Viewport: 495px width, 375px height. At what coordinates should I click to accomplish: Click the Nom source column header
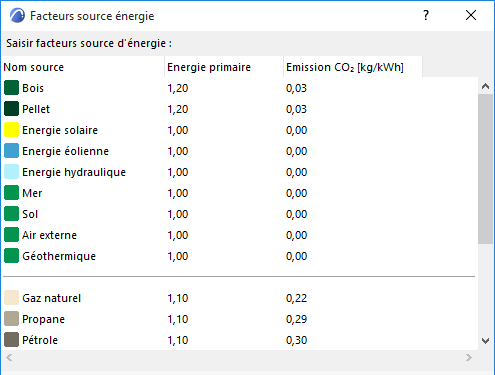coord(83,67)
